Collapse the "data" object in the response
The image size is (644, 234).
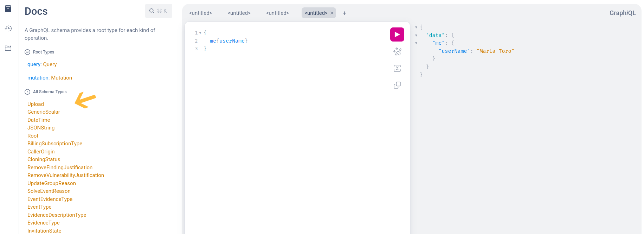tap(416, 35)
